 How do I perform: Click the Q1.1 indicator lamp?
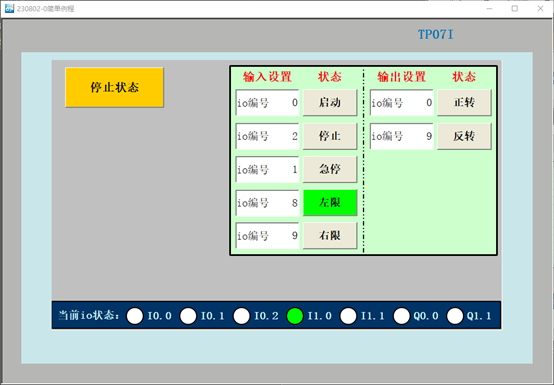(455, 315)
